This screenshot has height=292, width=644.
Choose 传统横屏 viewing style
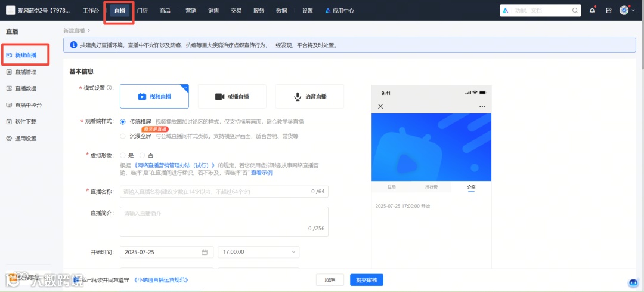(x=122, y=122)
